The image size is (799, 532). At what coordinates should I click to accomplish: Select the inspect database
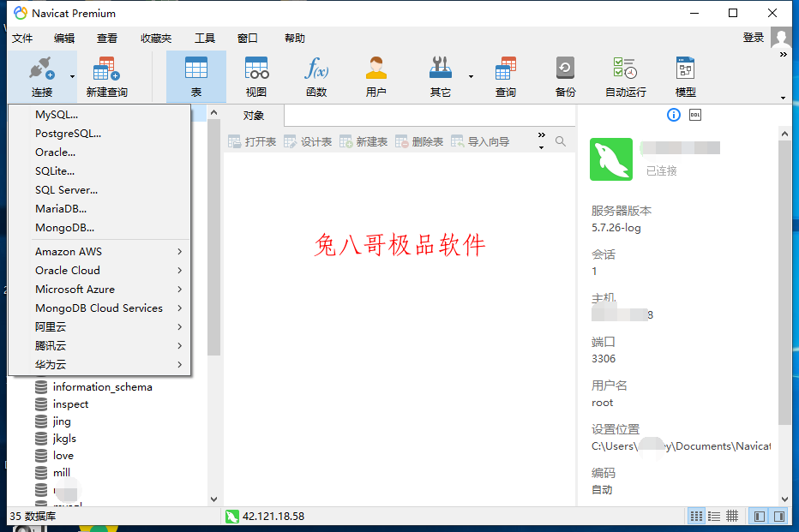[71, 404]
